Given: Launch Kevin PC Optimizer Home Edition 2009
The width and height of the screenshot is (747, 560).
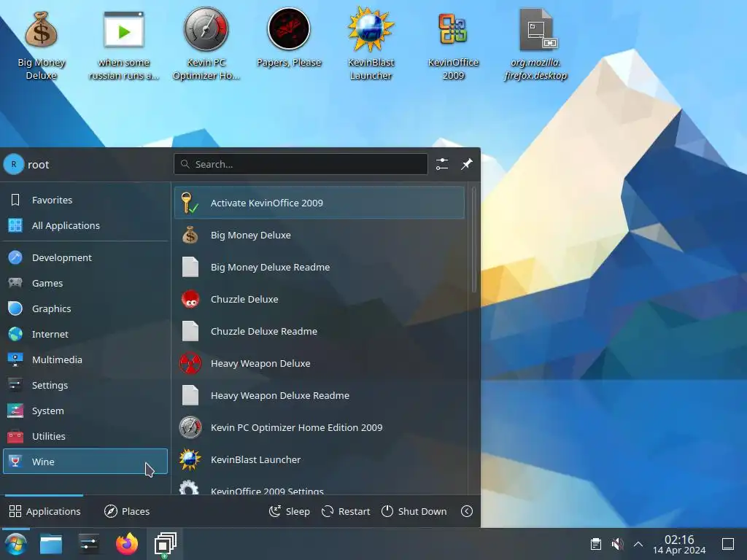Looking at the screenshot, I should (320, 427).
